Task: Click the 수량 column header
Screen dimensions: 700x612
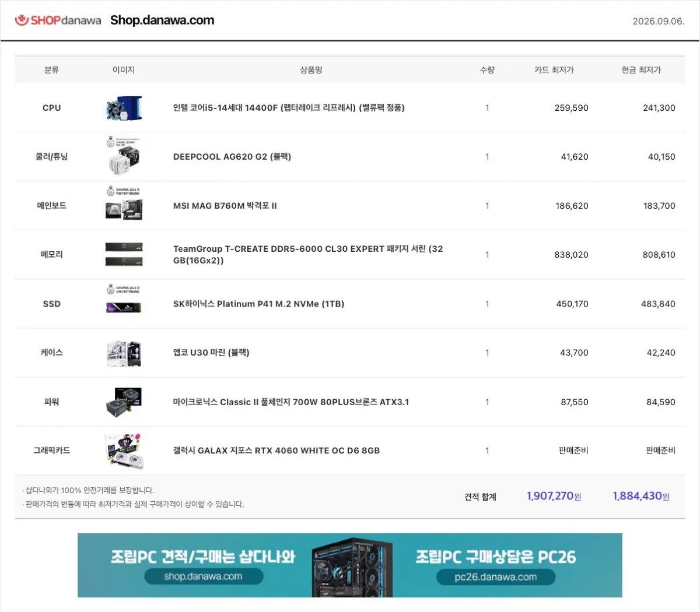Action: point(487,70)
